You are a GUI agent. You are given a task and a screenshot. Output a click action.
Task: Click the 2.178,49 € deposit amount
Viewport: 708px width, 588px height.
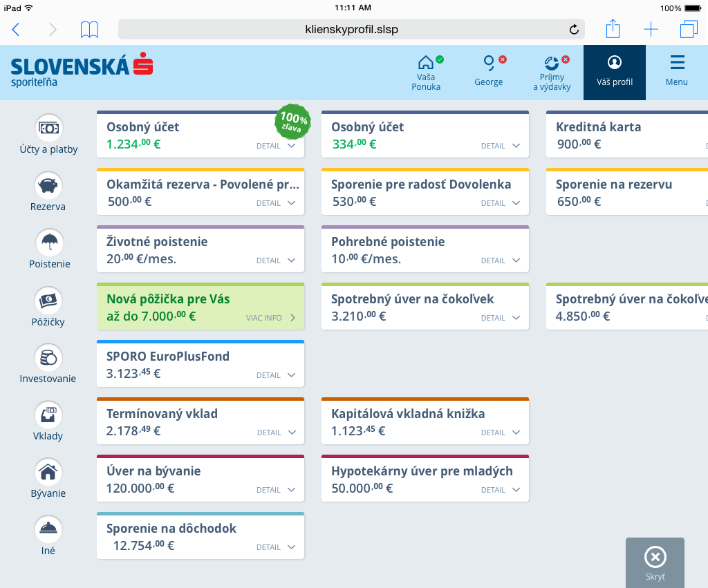(x=133, y=431)
